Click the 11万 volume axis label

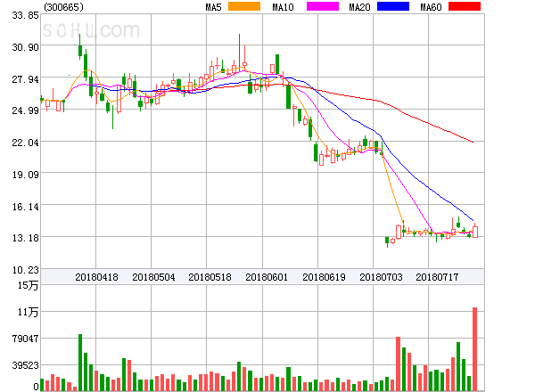point(28,312)
